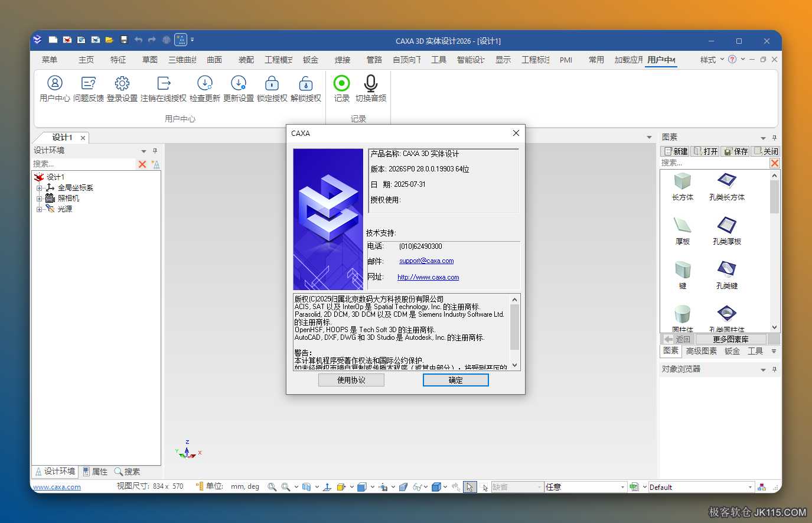Click www.caxa.com in the status bar
Viewport: 812px width, 523px height.
click(57, 487)
